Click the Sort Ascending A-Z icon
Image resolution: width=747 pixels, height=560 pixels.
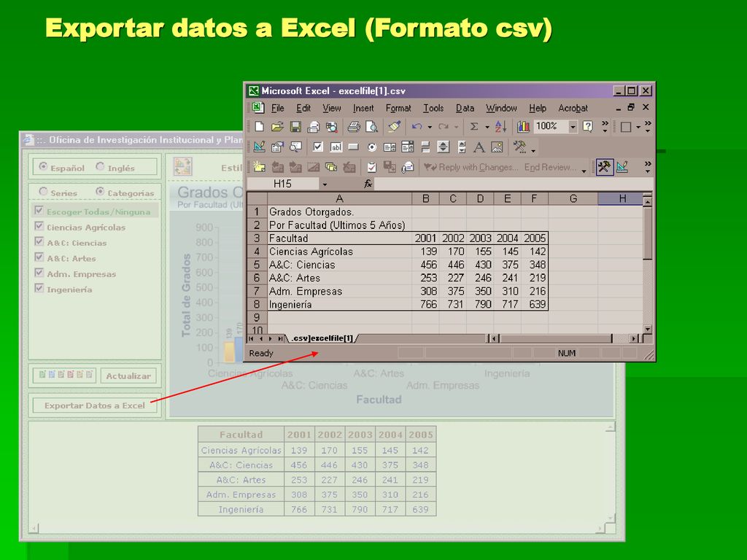500,127
